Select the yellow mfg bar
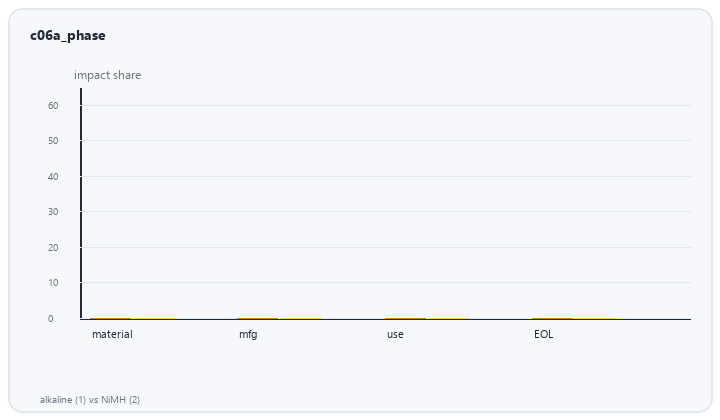This screenshot has height=420, width=720. (x=301, y=319)
